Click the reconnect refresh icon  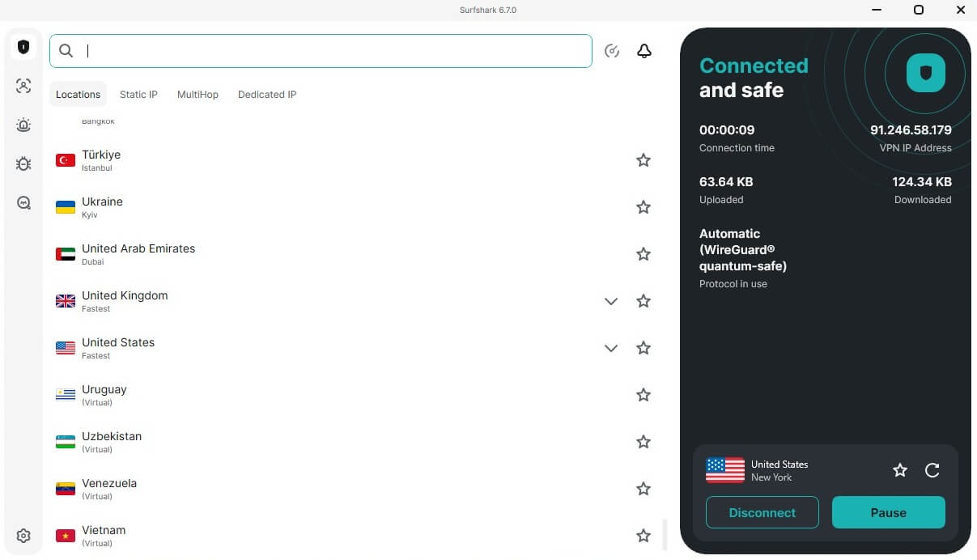coord(932,470)
